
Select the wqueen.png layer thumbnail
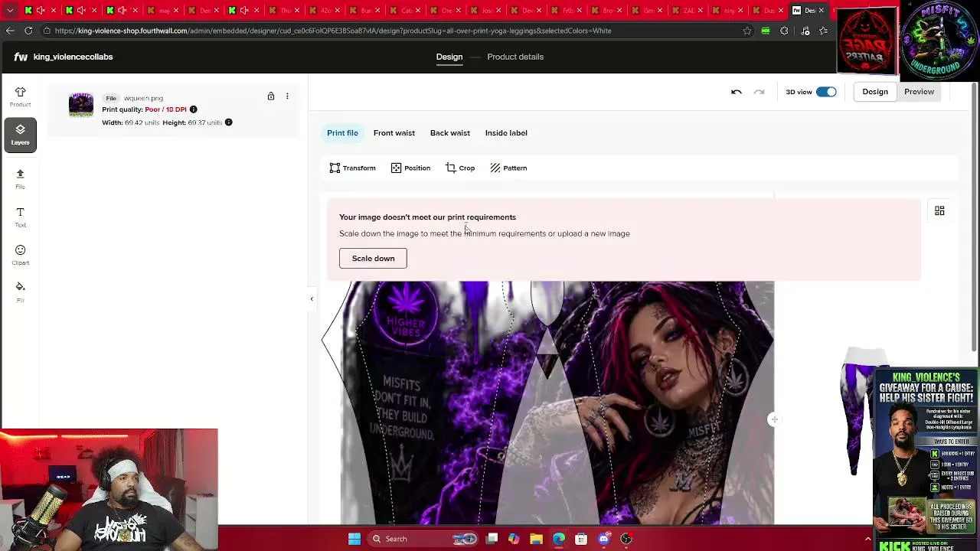pos(81,104)
